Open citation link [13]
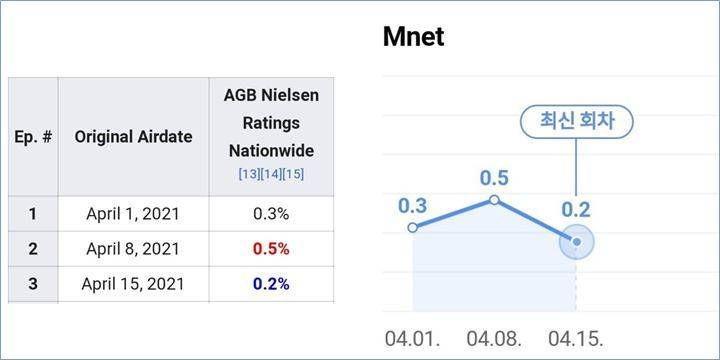This screenshot has width=720, height=360. (249, 175)
